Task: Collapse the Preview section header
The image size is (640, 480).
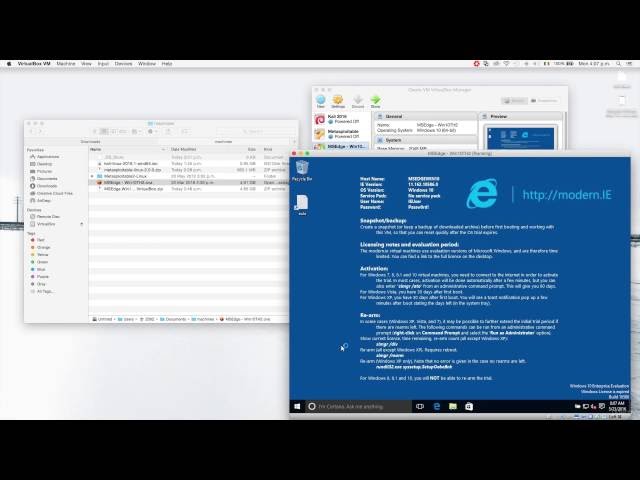Action: coord(521,116)
